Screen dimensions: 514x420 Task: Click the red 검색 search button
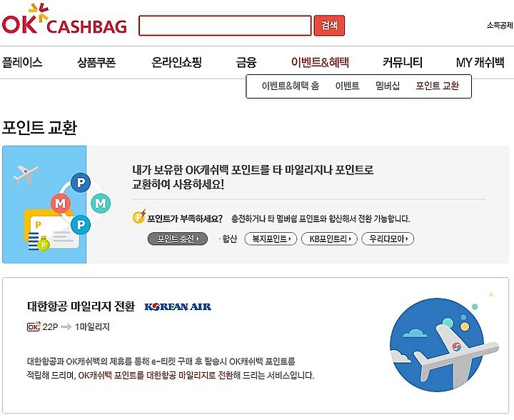tap(329, 25)
